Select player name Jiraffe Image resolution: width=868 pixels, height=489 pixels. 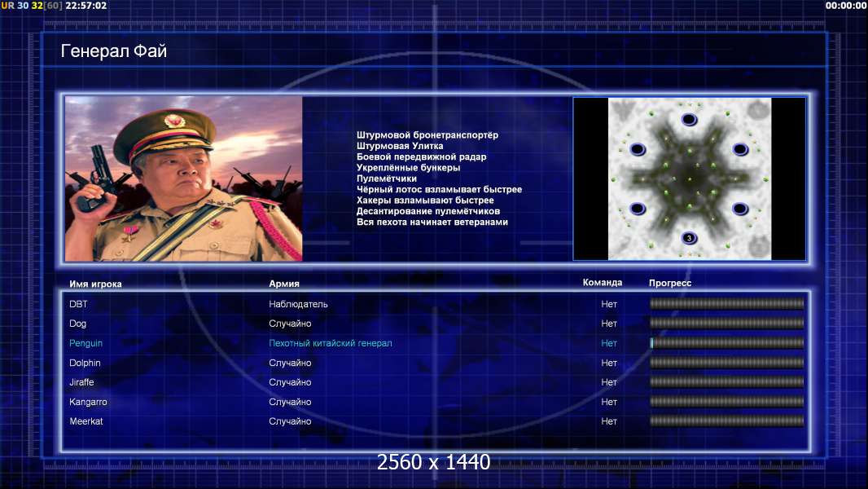81,382
